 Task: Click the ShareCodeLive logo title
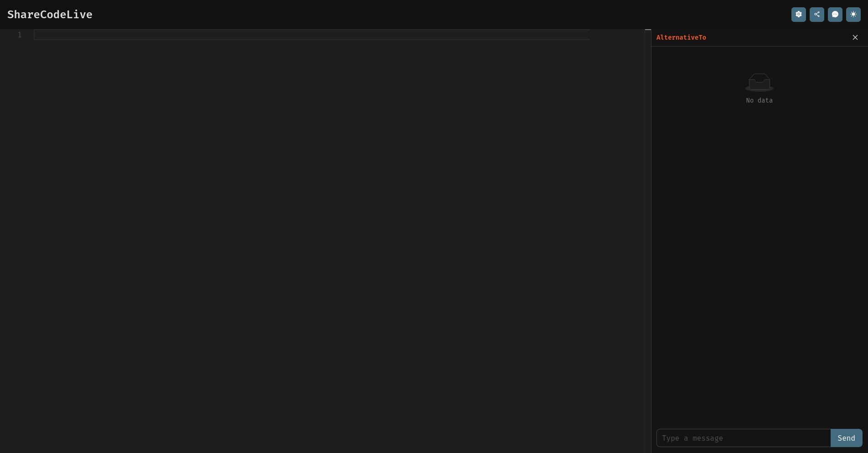click(50, 15)
